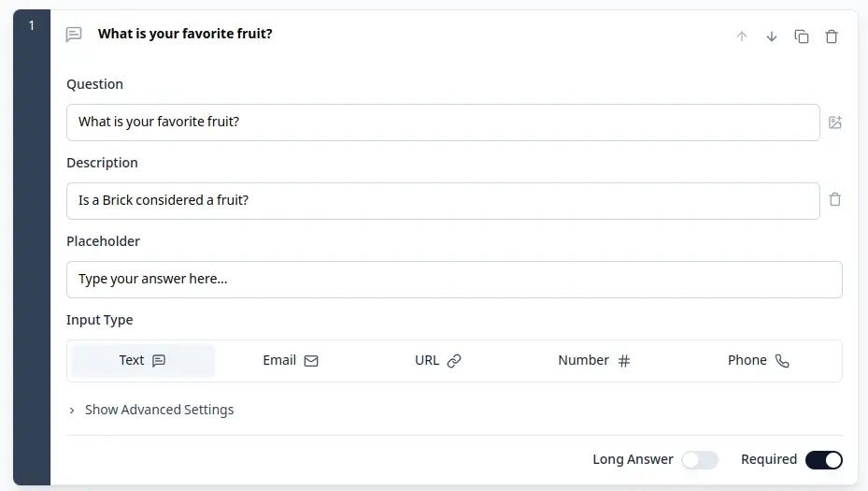Disable the Required switch
868x491 pixels.
click(x=823, y=460)
